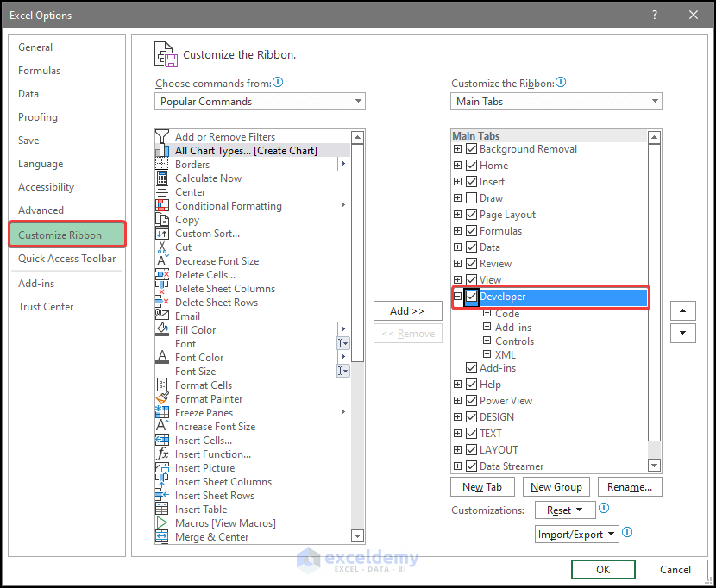Screen dimensions: 716x588
Task: Click the Calculate Now calculator icon
Action: (162, 178)
